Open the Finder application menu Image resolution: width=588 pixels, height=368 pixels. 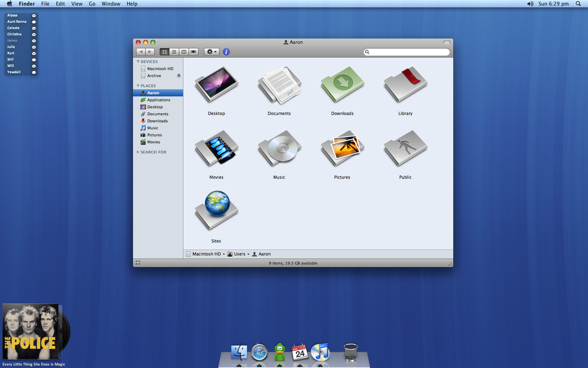(x=27, y=4)
